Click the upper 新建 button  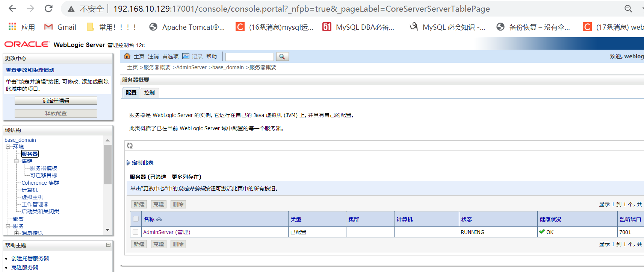tap(139, 204)
